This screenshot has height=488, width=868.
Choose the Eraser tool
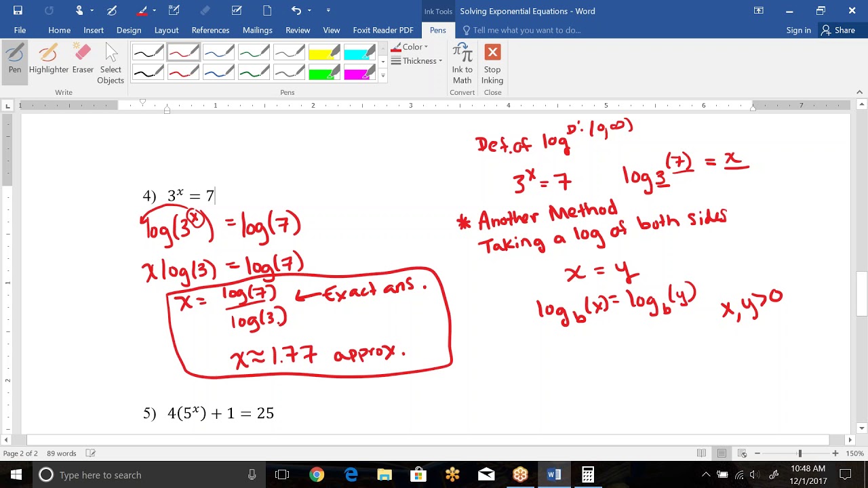click(x=83, y=59)
